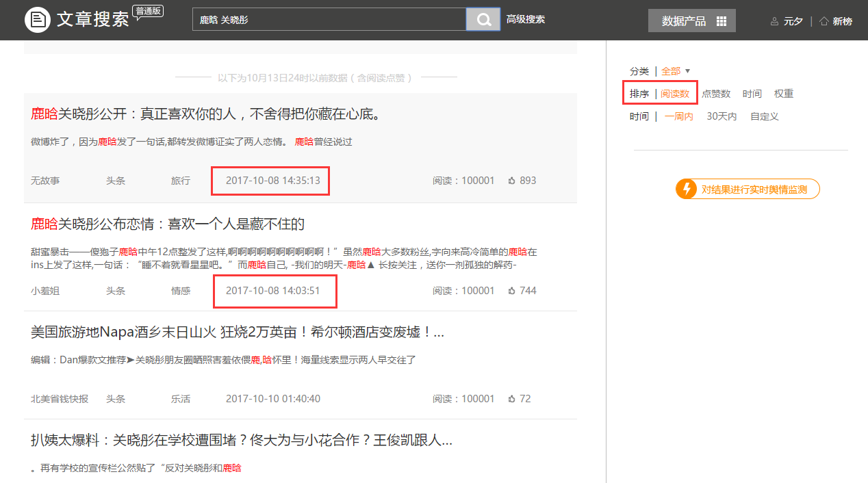Click the account name 北美省钱快报
This screenshot has width=868, height=483.
[x=60, y=399]
